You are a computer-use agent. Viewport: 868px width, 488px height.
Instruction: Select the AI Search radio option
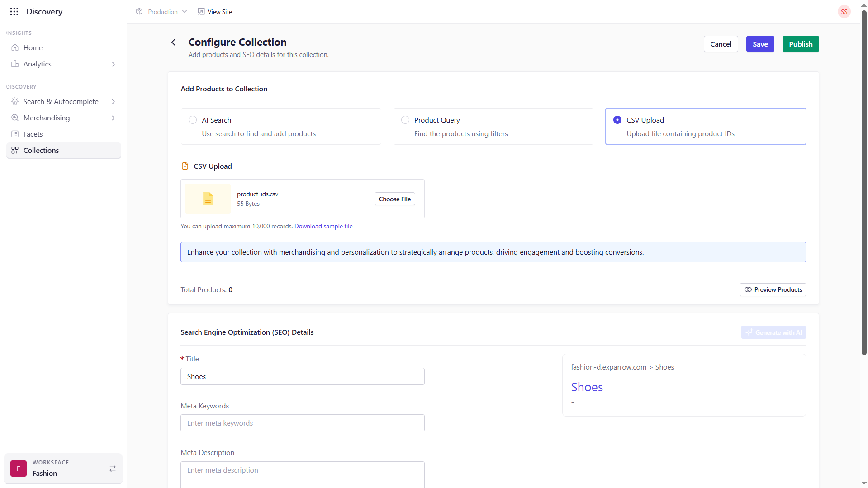[193, 120]
